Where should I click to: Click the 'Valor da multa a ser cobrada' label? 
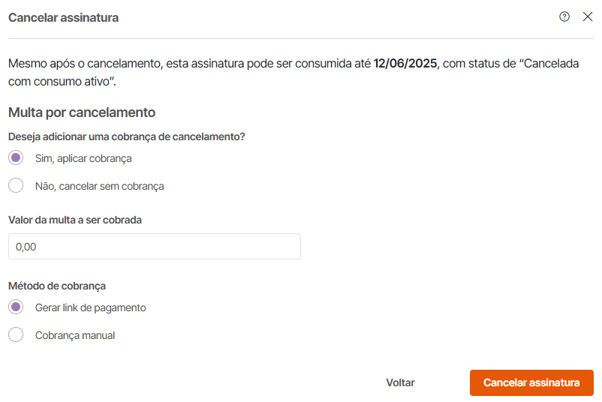(x=75, y=220)
